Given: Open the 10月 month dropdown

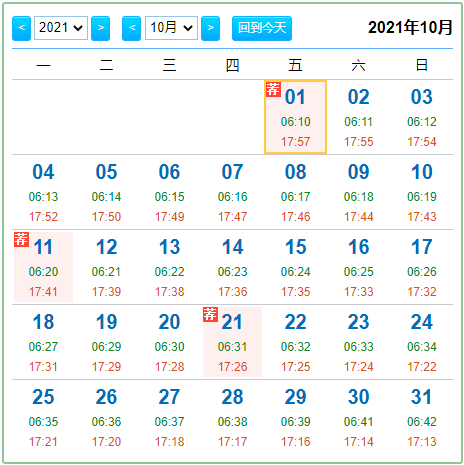Looking at the screenshot, I should coord(171,28).
